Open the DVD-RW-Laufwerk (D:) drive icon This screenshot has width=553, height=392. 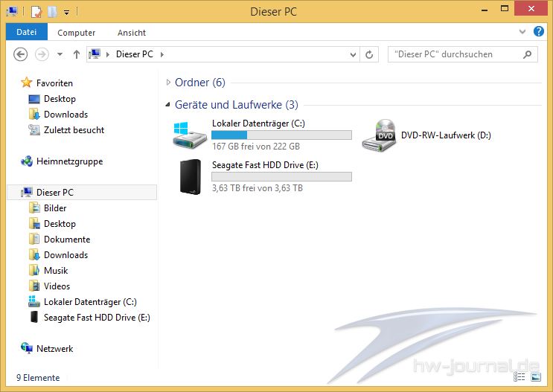378,135
